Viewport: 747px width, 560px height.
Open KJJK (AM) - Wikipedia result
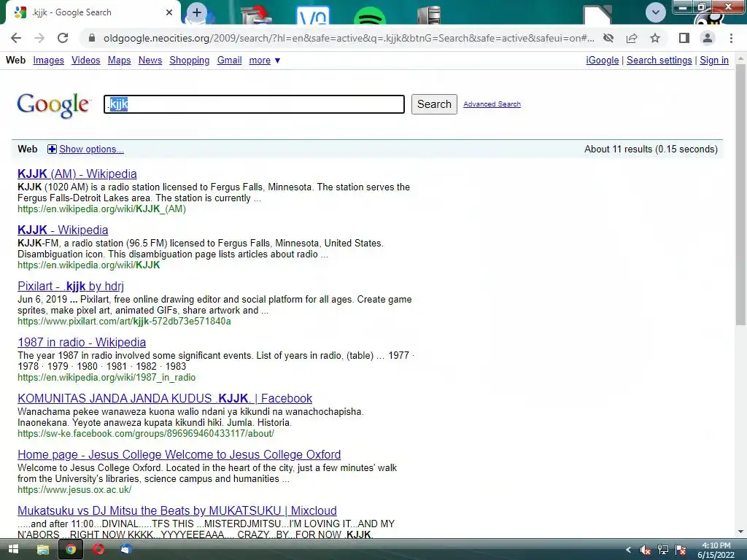[77, 174]
